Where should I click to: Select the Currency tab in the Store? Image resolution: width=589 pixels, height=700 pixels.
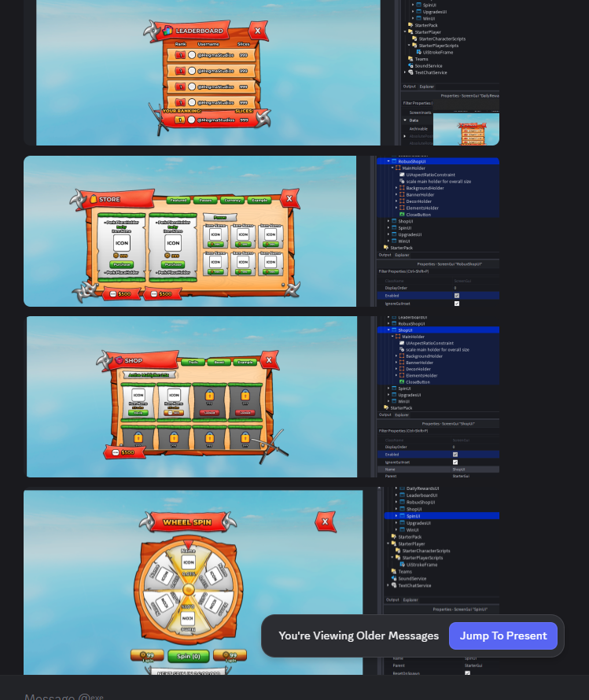click(232, 201)
